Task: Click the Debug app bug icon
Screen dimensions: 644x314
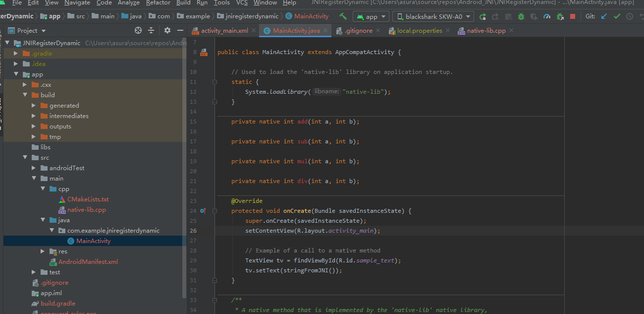Action: pyautogui.click(x=521, y=16)
